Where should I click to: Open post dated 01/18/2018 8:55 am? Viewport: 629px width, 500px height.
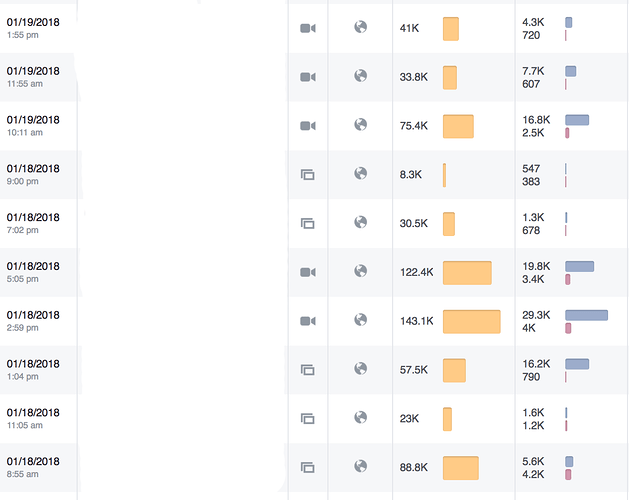pyautogui.click(x=33, y=467)
